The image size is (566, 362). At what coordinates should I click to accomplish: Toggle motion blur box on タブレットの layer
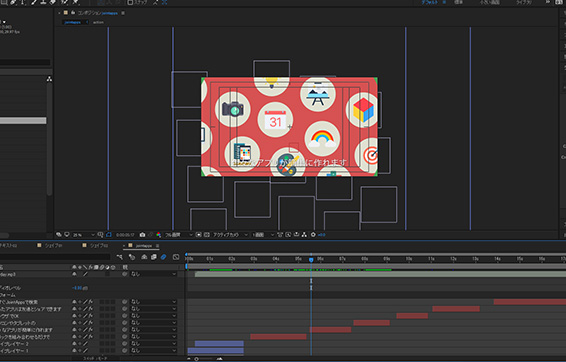coord(102,323)
